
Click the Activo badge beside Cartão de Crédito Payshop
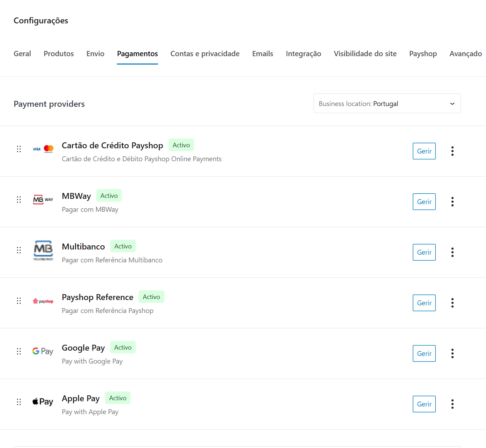coord(181,145)
